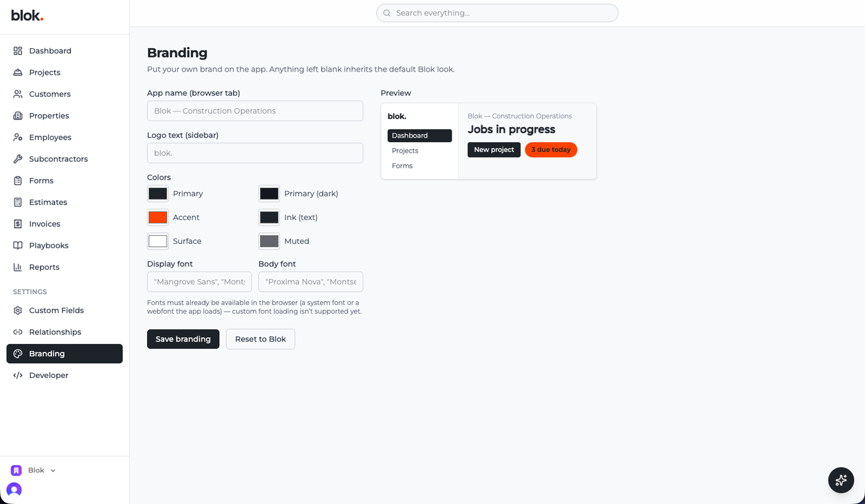865x504 pixels.
Task: Navigate to Properties
Action: [x=64, y=115]
